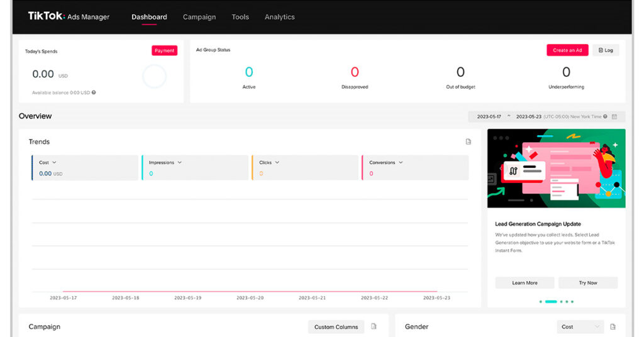
Task: Select the last carousel dot
Action: (572, 302)
